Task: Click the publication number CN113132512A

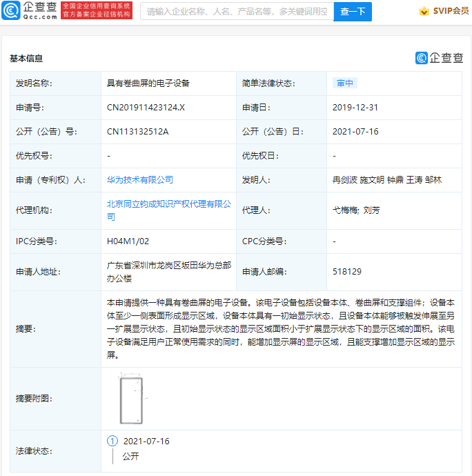Action: [137, 132]
